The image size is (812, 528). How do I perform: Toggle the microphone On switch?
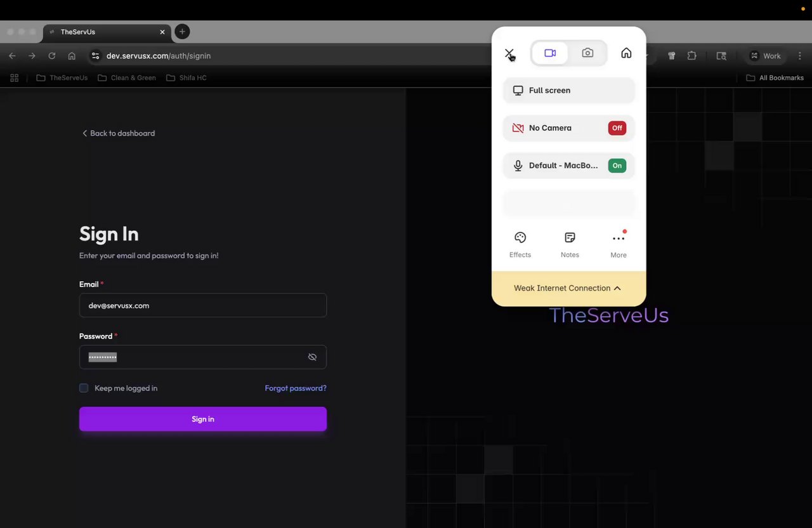coord(617,165)
